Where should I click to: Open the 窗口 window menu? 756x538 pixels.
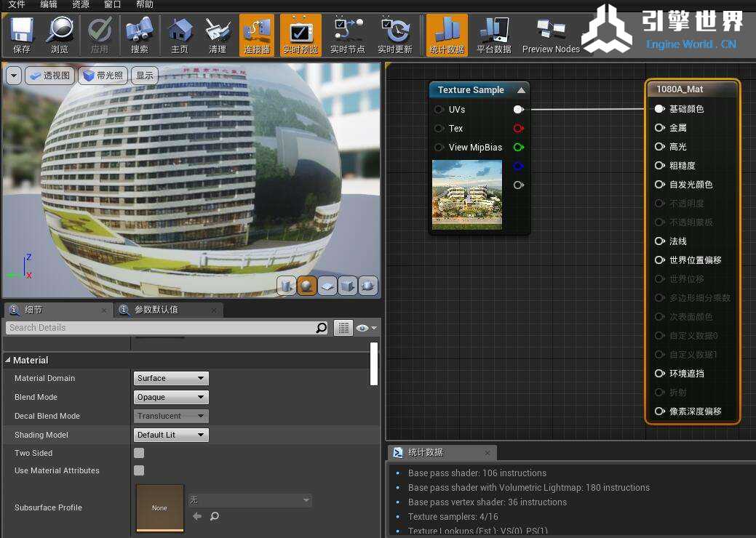coord(112,4)
